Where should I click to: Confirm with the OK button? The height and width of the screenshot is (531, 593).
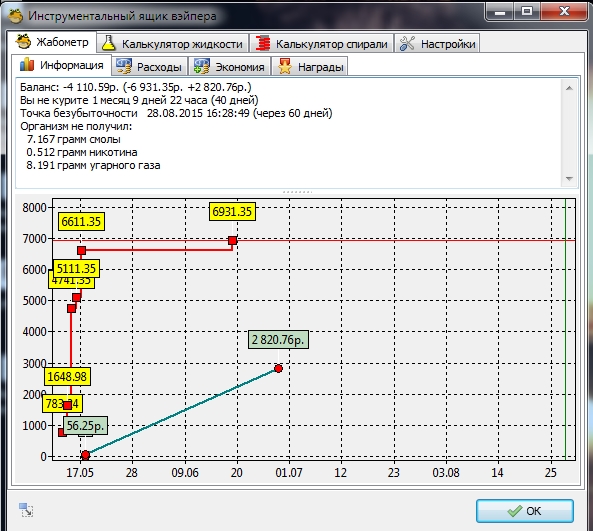click(525, 511)
